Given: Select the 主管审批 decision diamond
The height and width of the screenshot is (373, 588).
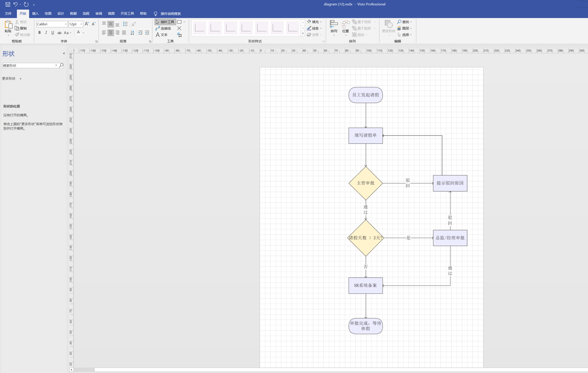Looking at the screenshot, I should [x=365, y=183].
